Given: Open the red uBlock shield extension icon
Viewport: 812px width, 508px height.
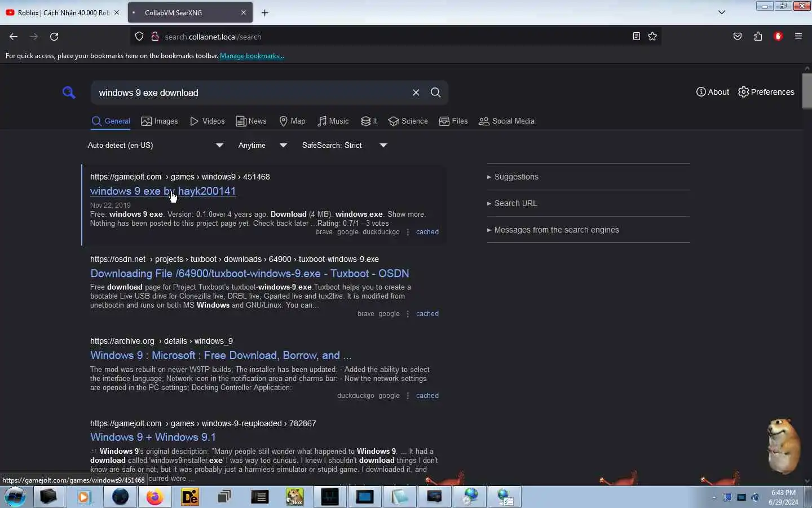Looking at the screenshot, I should (x=778, y=37).
